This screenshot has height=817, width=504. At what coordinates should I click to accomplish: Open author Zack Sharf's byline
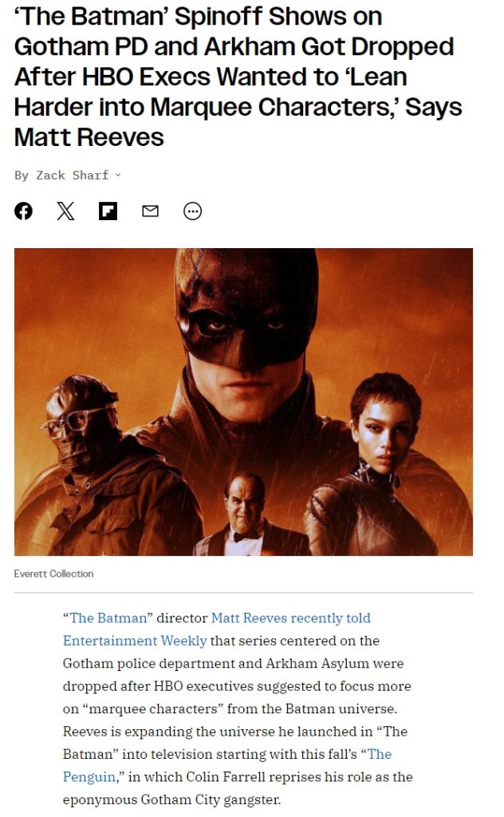tap(72, 175)
